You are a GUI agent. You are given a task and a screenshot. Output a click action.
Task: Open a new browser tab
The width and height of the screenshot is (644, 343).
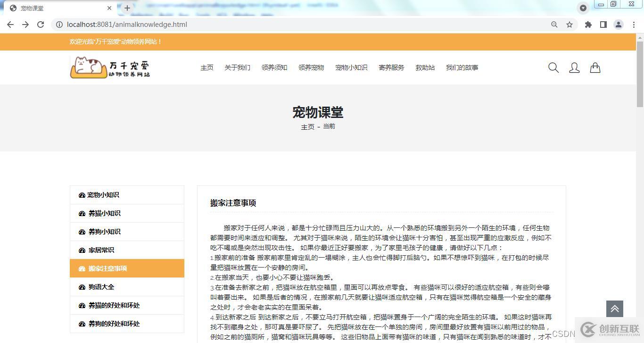tap(127, 8)
